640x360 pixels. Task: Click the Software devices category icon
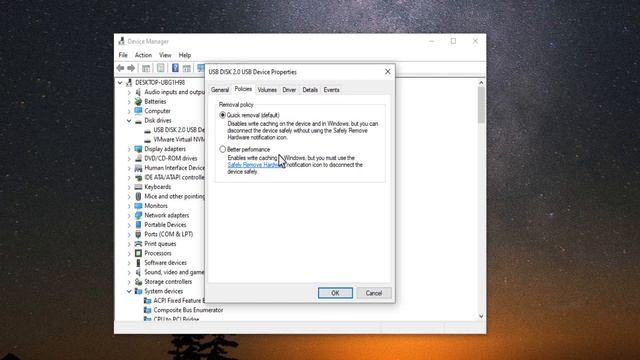138,263
